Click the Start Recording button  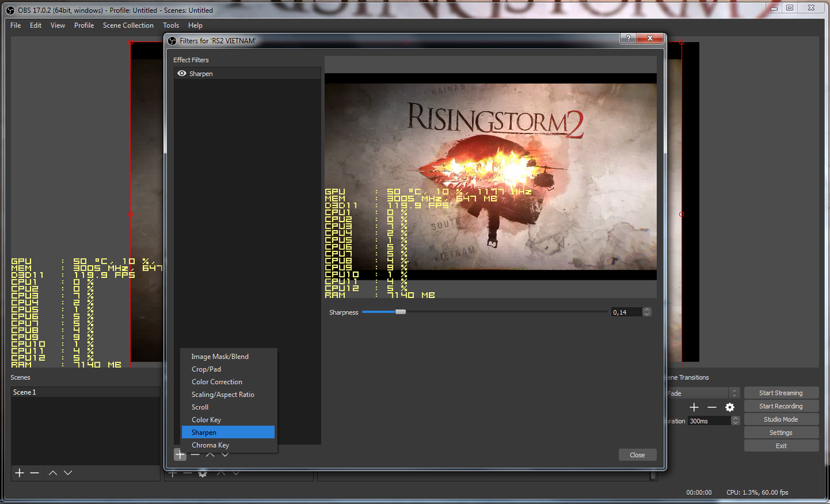pyautogui.click(x=781, y=406)
